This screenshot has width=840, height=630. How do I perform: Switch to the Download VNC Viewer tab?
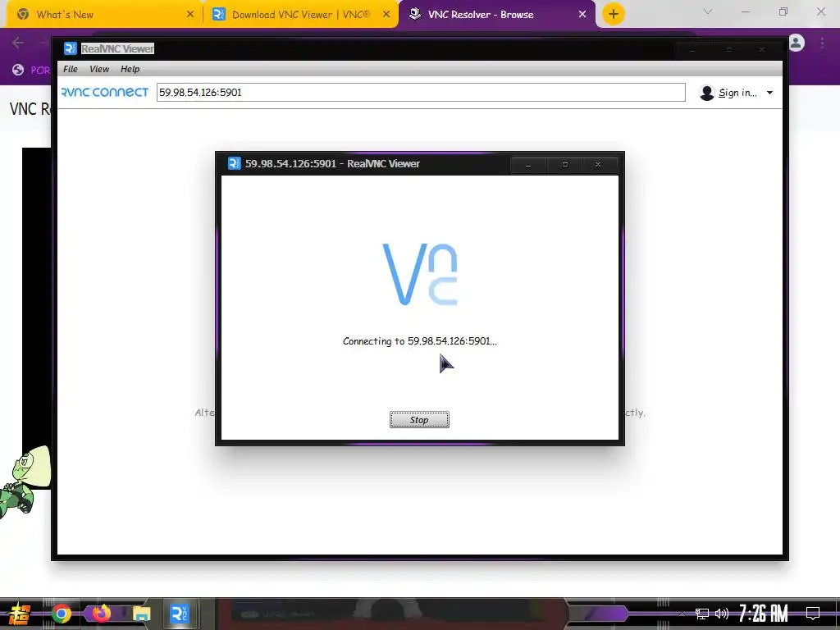[x=301, y=15]
